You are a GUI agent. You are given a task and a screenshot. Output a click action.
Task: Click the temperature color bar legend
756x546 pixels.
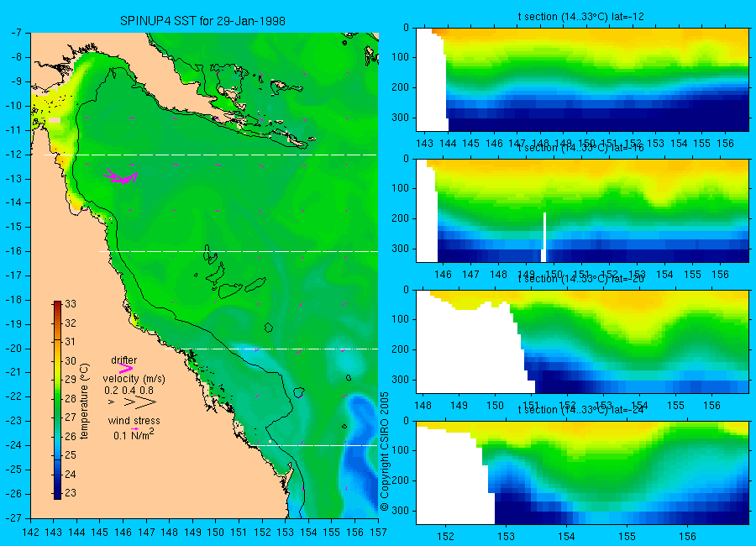point(57,400)
